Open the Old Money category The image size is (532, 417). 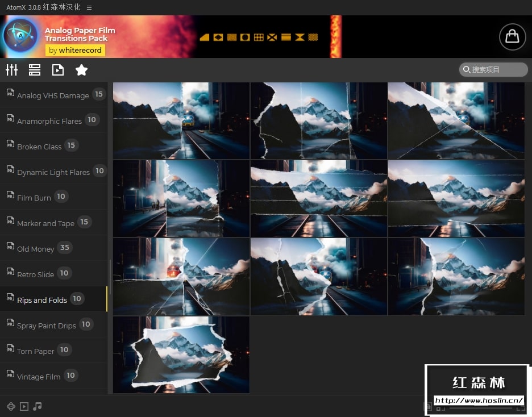pos(53,248)
